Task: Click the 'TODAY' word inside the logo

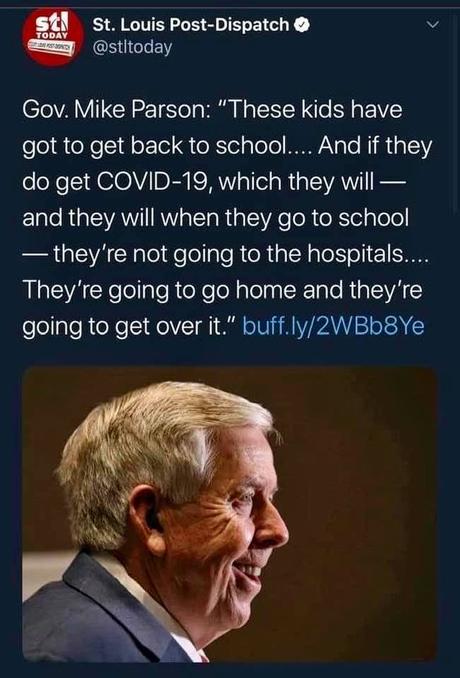Action: [52, 35]
